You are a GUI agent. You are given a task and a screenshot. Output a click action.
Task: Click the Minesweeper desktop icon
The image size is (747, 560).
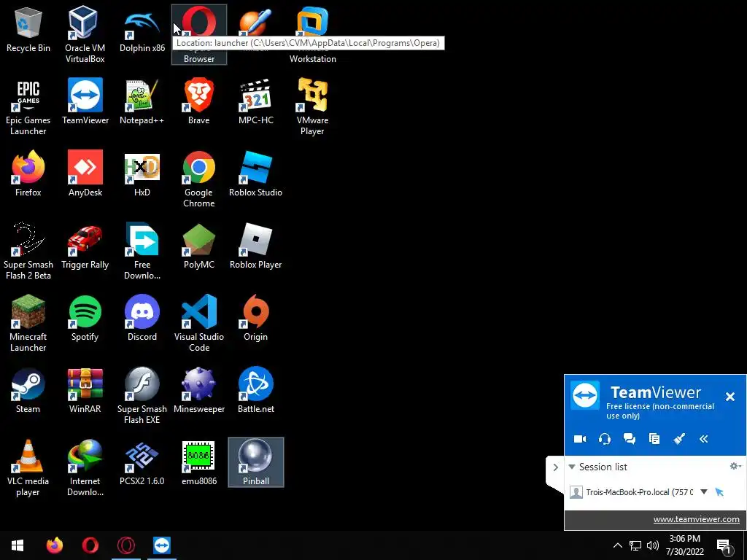(199, 391)
